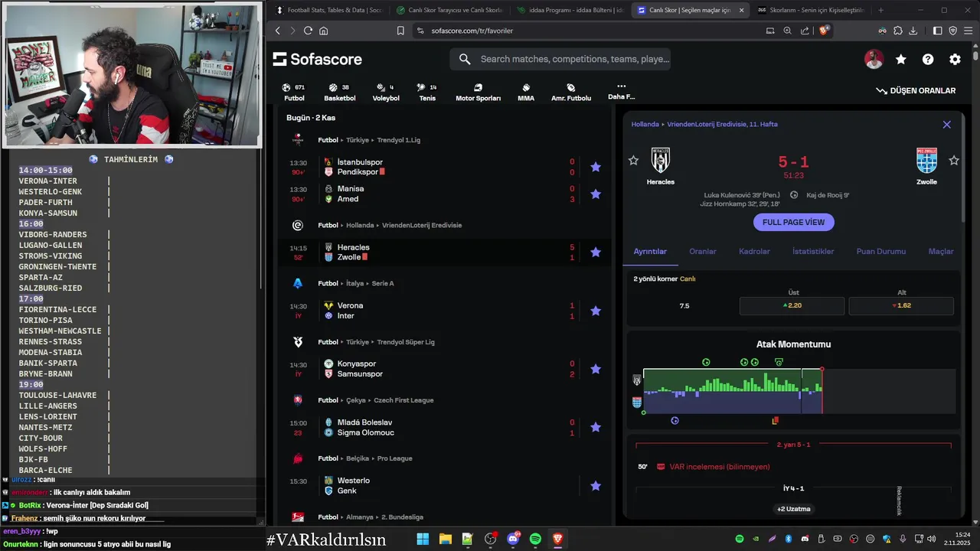Open the Amr. Futbolu category

(x=571, y=92)
